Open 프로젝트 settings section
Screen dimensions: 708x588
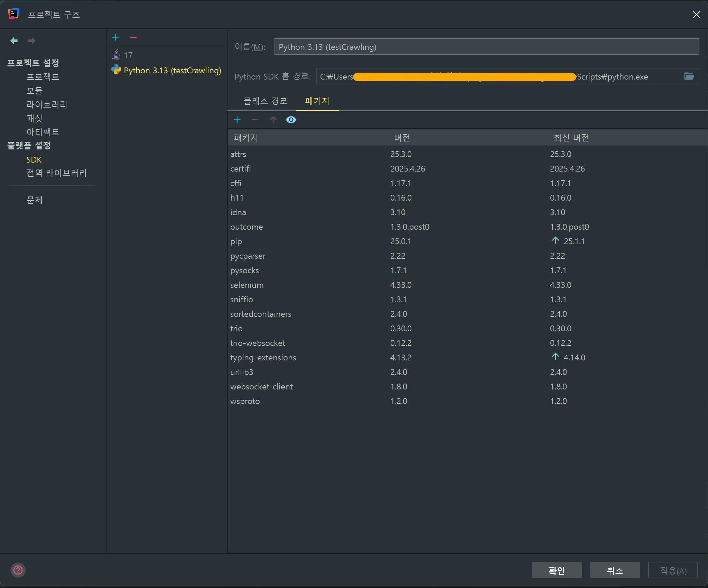43,77
